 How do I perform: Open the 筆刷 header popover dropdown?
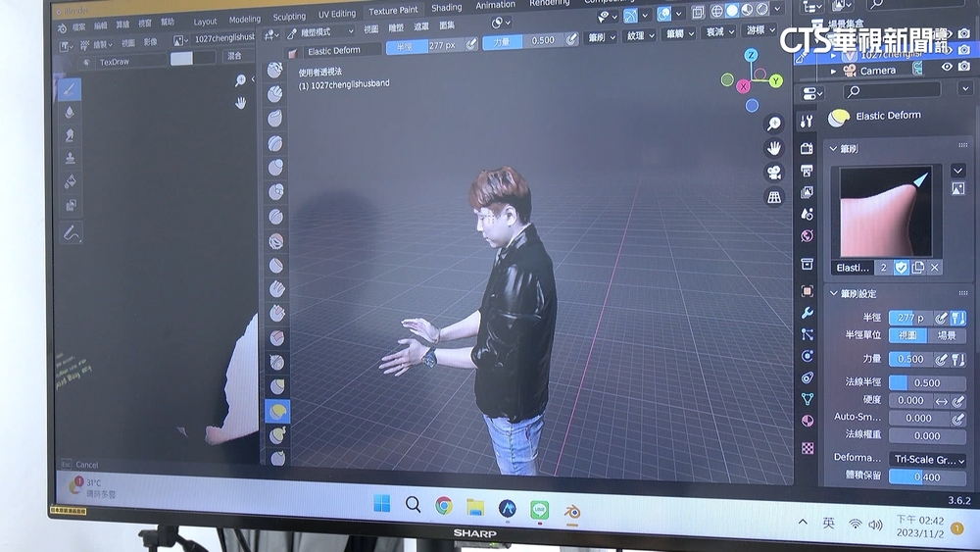[x=602, y=37]
